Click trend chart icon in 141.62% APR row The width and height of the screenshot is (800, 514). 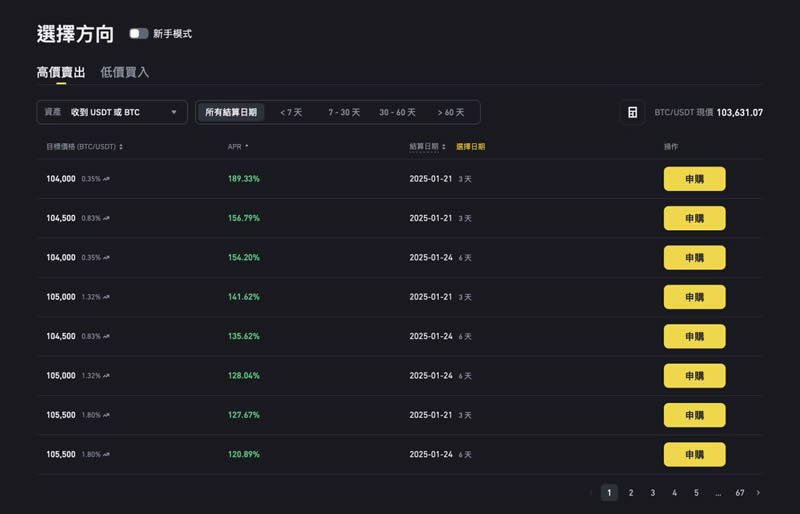106,297
